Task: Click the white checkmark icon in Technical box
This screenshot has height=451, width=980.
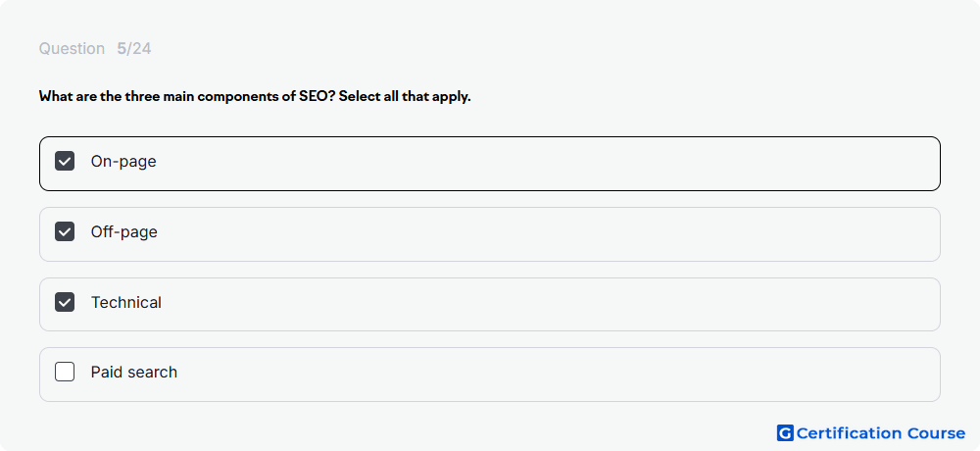Action: (65, 303)
